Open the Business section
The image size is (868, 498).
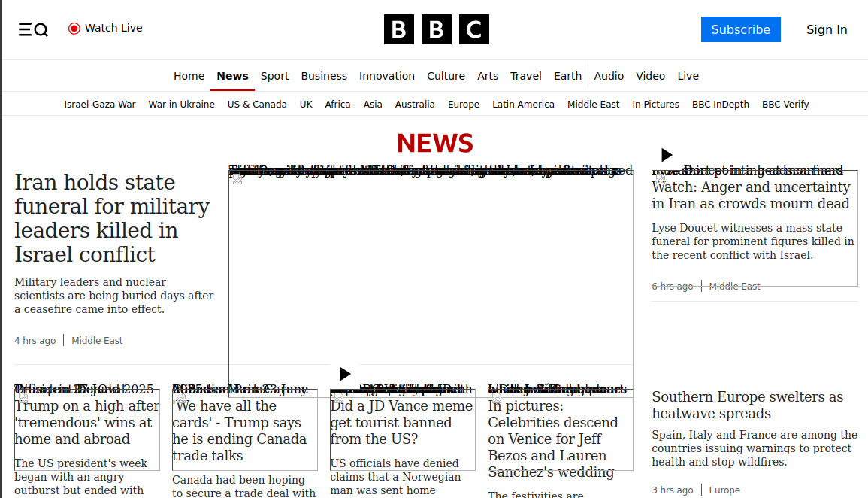(x=324, y=76)
